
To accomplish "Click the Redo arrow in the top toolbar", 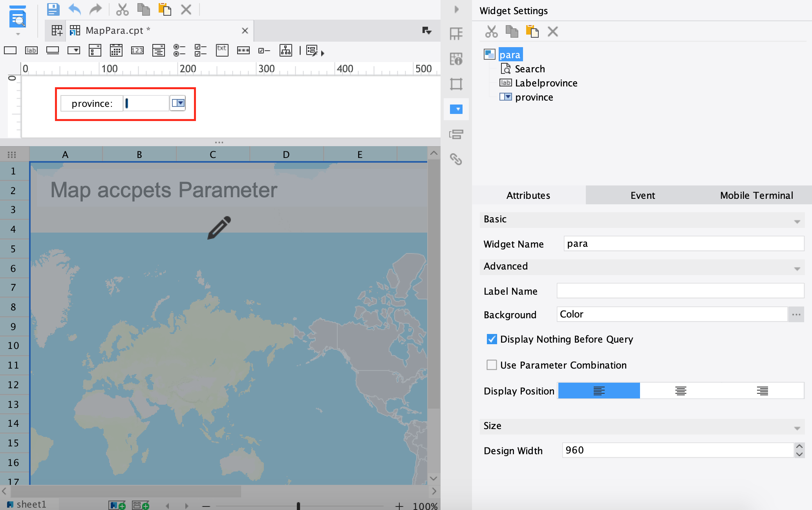I will (x=96, y=9).
